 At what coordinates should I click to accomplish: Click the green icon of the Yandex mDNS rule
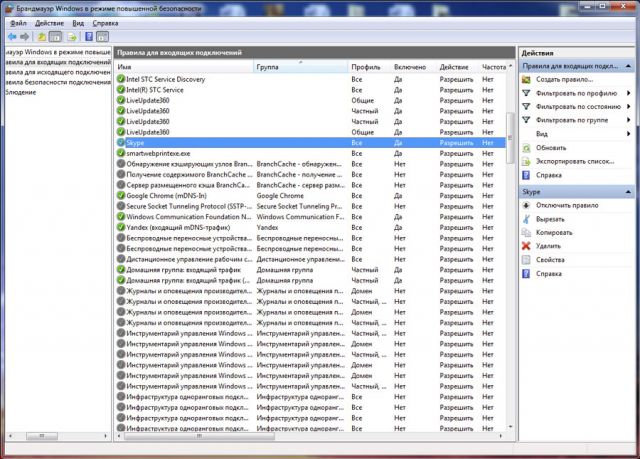[121, 227]
